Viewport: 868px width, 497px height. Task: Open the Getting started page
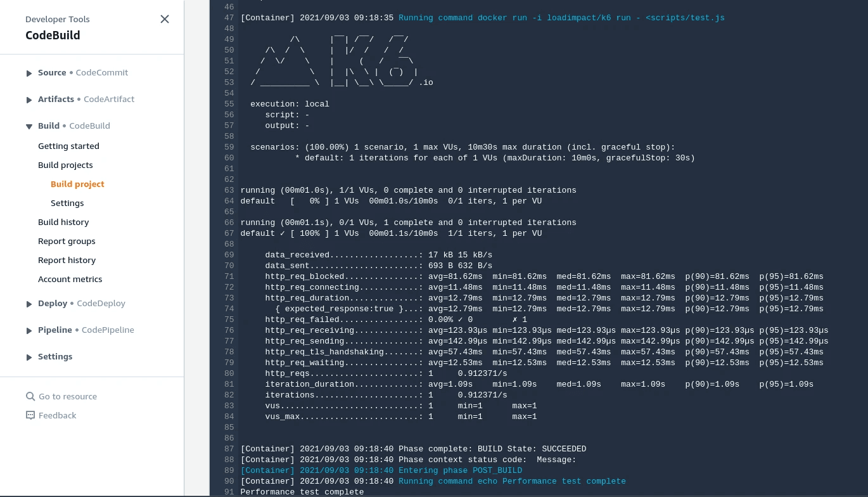tap(68, 146)
